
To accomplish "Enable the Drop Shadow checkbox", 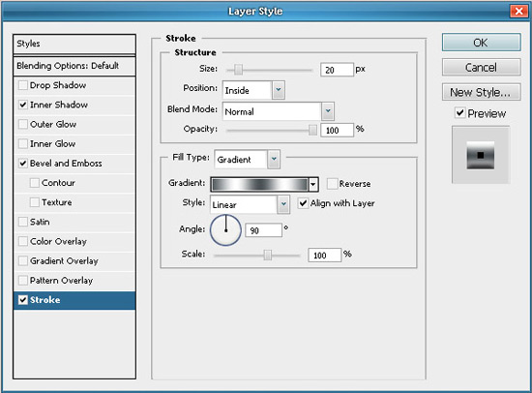I will 23,85.
